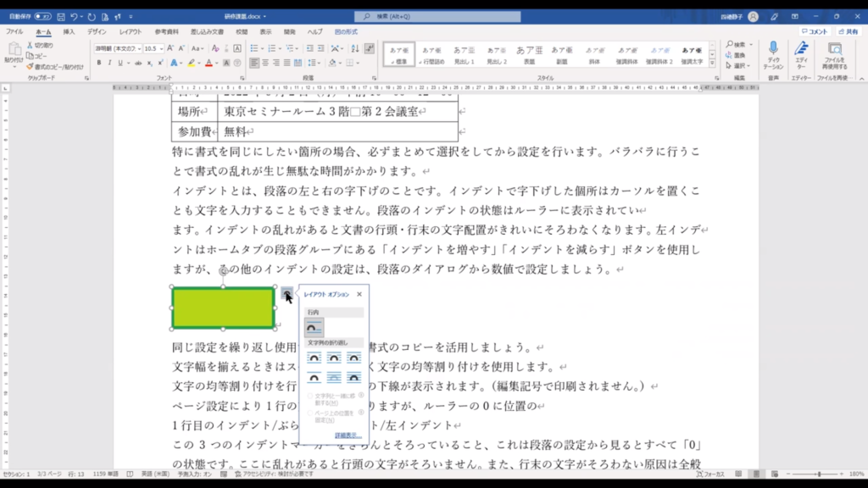Screen dimensions: 868x488
Task: Toggle Underline U button
Action: tap(120, 63)
